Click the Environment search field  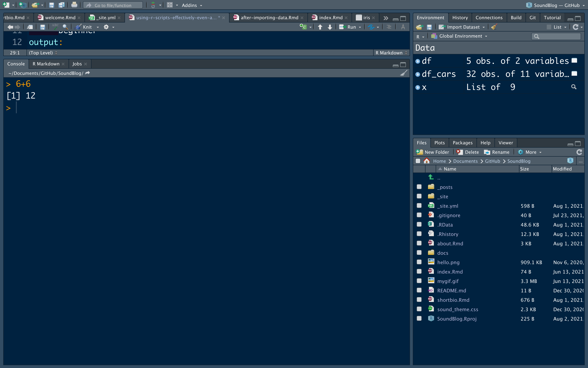click(556, 36)
